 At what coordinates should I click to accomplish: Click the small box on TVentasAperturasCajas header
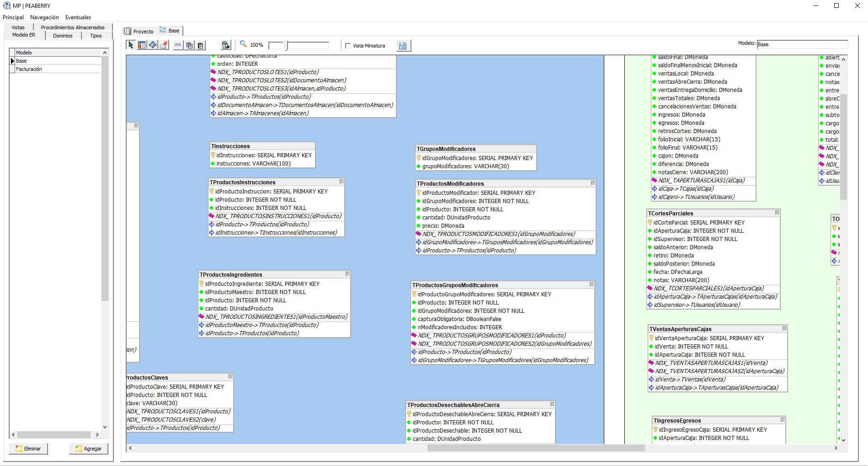[x=784, y=328]
